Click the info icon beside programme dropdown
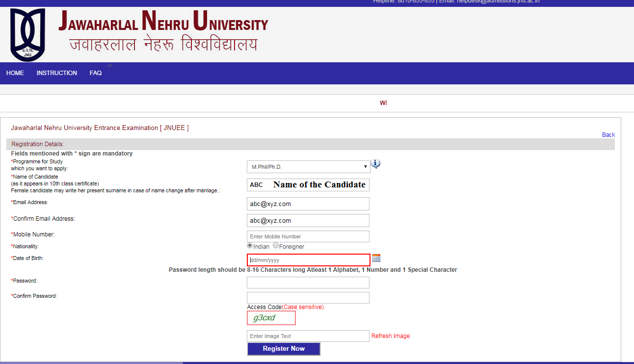Image resolution: width=634 pixels, height=364 pixels. coord(376,164)
